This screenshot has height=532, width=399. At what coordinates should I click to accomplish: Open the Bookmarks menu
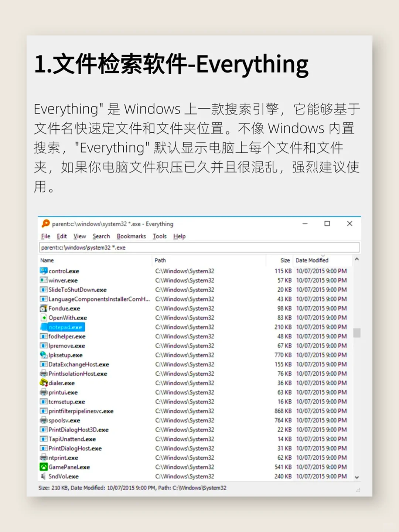(131, 236)
